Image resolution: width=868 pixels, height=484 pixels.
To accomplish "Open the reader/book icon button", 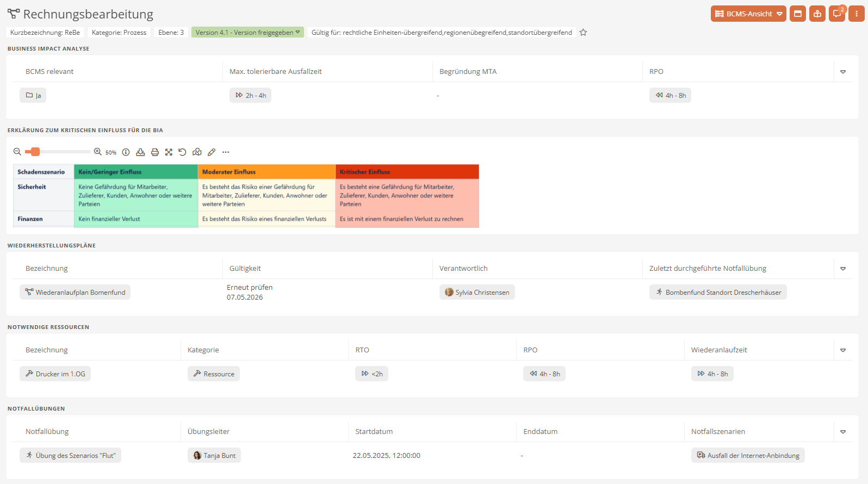I will pos(817,14).
